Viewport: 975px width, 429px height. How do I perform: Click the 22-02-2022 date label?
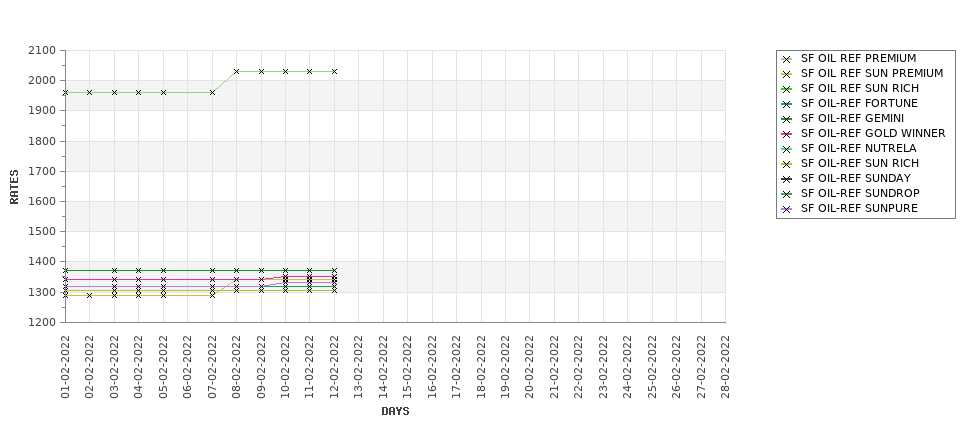(579, 367)
